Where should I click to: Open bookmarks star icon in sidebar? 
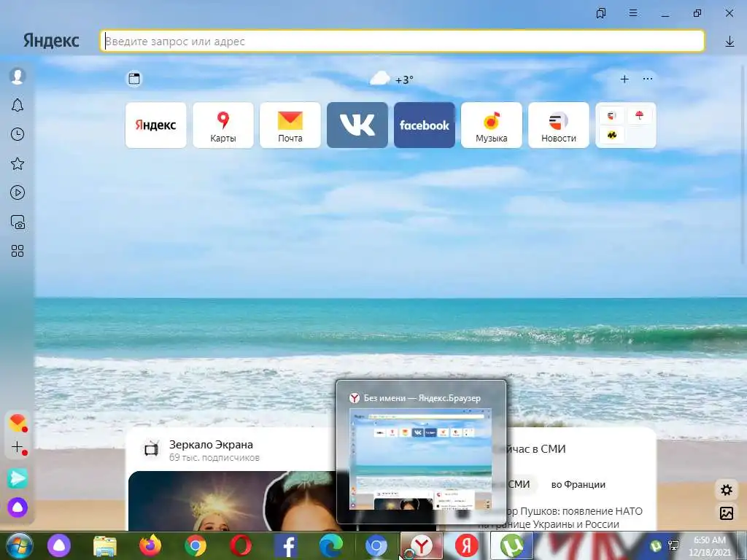click(18, 164)
